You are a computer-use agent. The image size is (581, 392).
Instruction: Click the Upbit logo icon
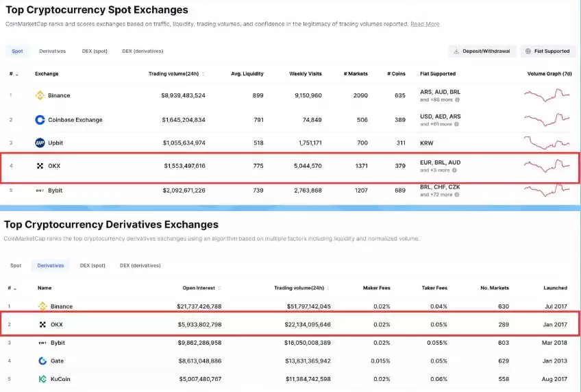tap(40, 143)
